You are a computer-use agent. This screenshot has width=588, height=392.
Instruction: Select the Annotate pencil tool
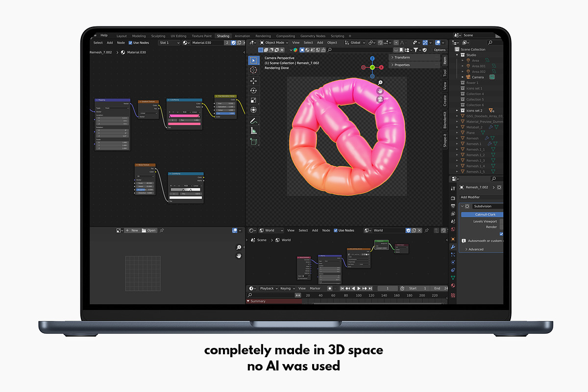[253, 121]
